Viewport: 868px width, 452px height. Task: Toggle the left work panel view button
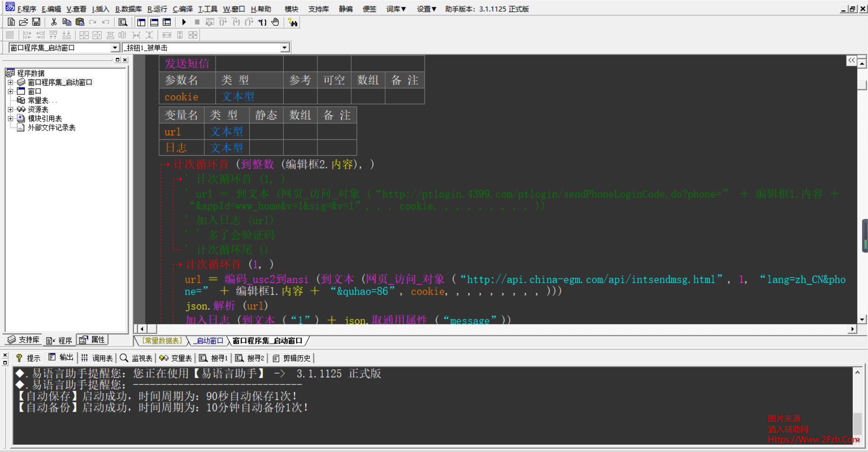[141, 22]
